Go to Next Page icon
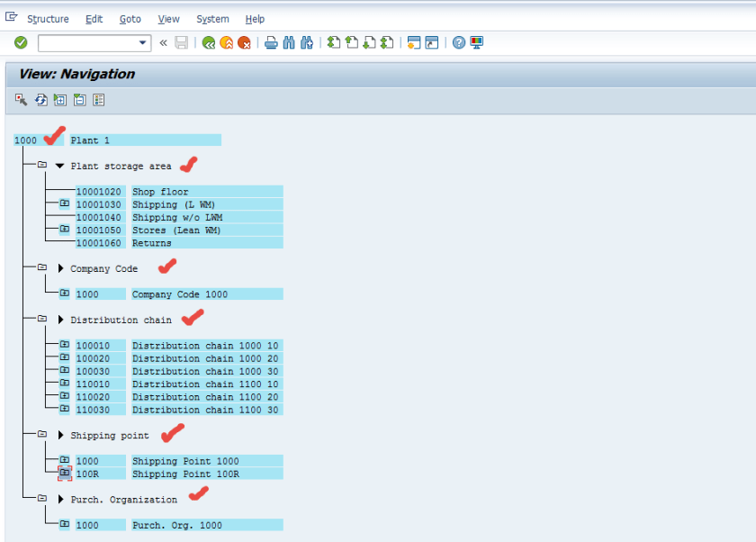756x542 pixels. tap(369, 43)
